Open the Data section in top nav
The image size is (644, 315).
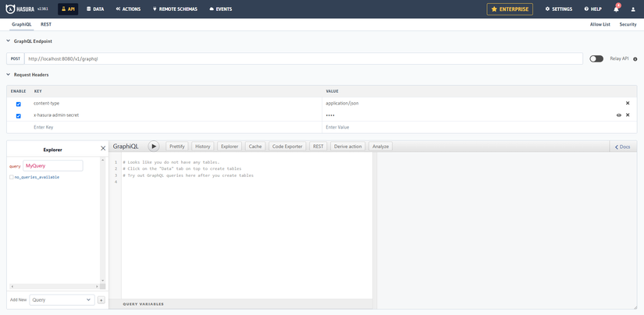95,9
